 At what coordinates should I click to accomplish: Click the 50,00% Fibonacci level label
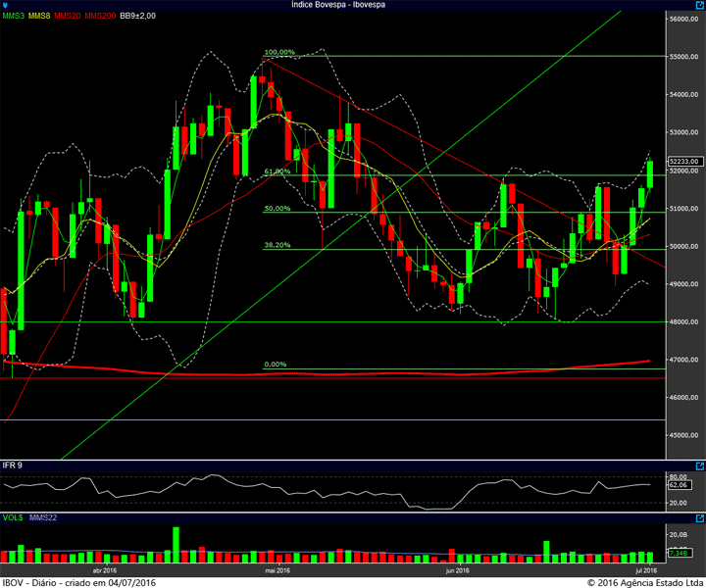click(277, 209)
